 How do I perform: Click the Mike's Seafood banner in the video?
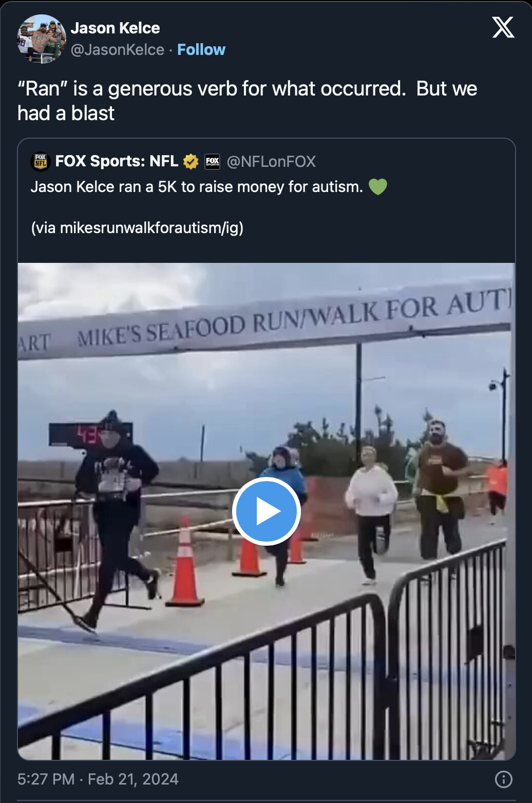click(x=265, y=320)
